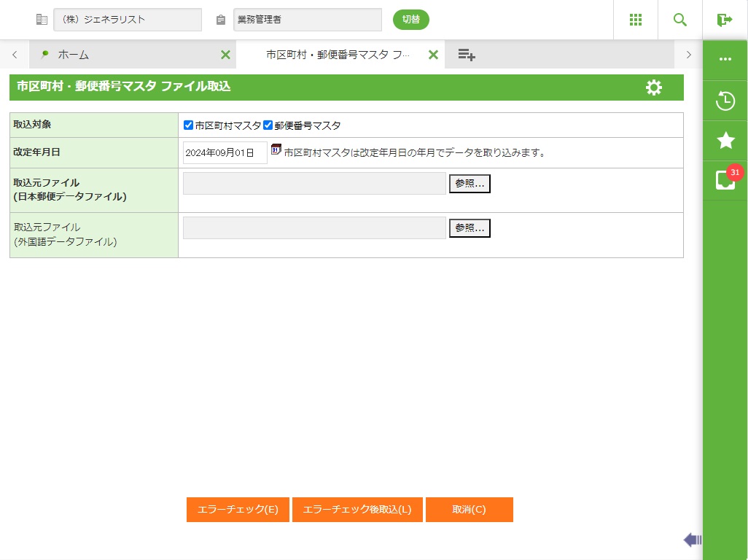Click the three-dots more icon in sidebar
Image resolution: width=748 pixels, height=560 pixels.
pyautogui.click(x=725, y=60)
